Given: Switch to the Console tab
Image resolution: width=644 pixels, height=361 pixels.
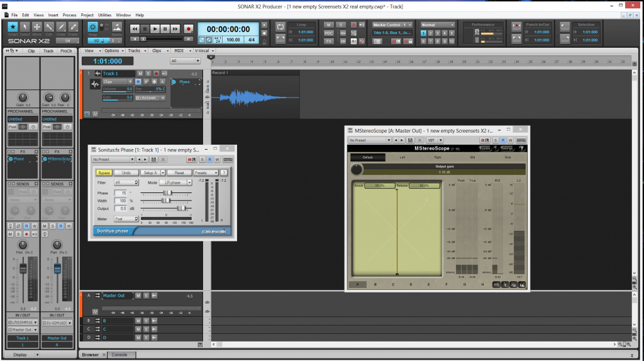Looking at the screenshot, I should point(119,355).
